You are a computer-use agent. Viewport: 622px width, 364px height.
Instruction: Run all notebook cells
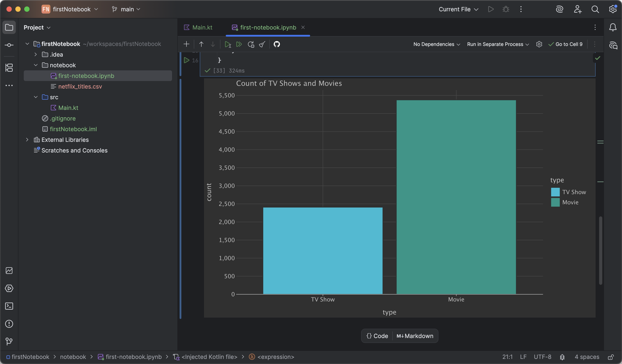pos(239,44)
